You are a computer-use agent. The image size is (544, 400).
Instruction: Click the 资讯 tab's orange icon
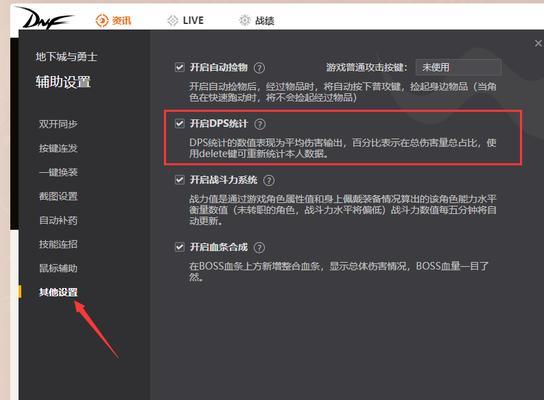(102, 20)
